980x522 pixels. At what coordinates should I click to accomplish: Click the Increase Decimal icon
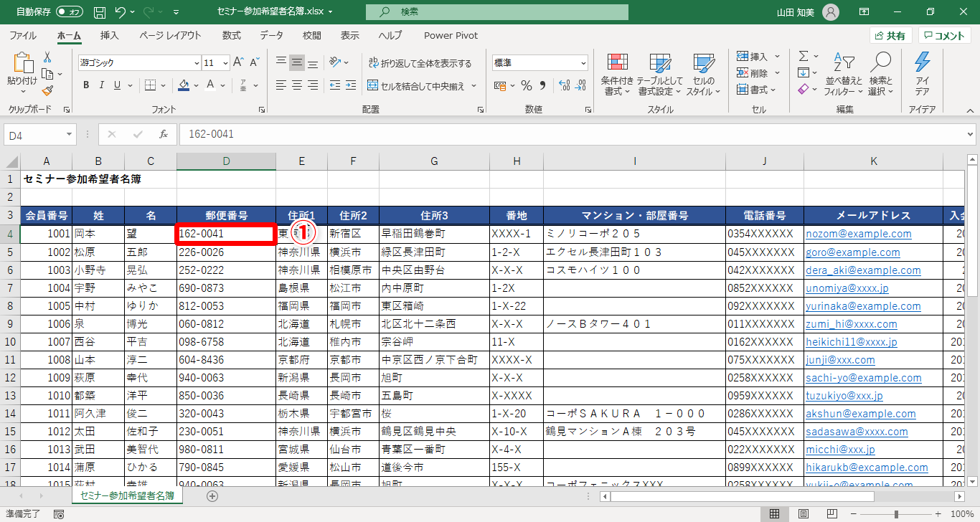[564, 85]
